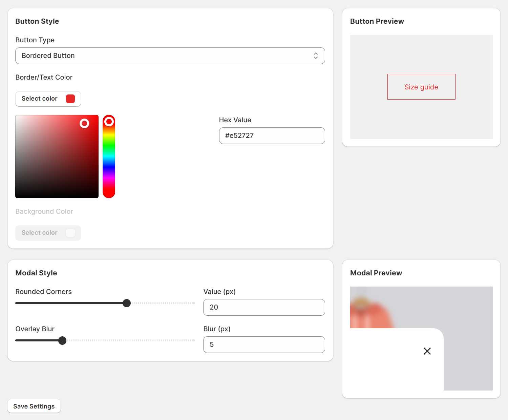The width and height of the screenshot is (508, 420).
Task: Focus the Hex Value input field
Action: [x=272, y=135]
